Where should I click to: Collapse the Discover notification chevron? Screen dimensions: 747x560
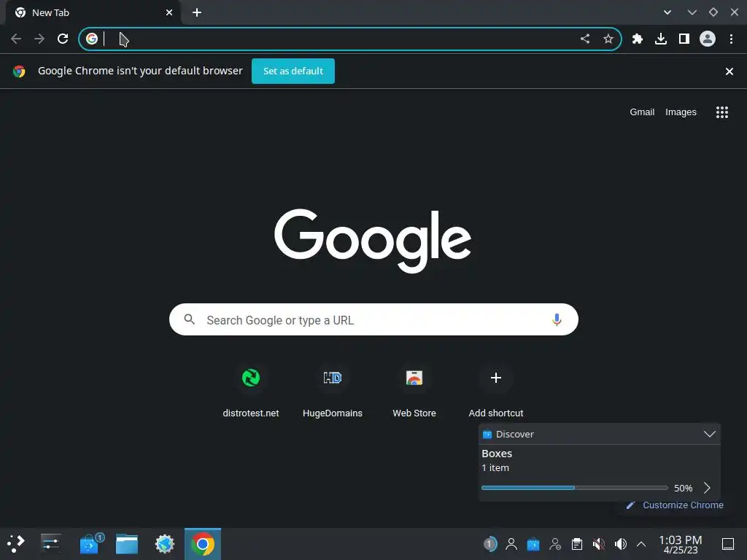tap(710, 434)
